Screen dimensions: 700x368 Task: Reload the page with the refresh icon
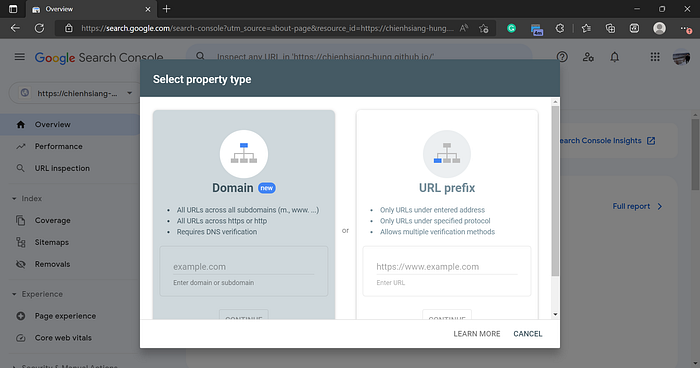(39, 28)
